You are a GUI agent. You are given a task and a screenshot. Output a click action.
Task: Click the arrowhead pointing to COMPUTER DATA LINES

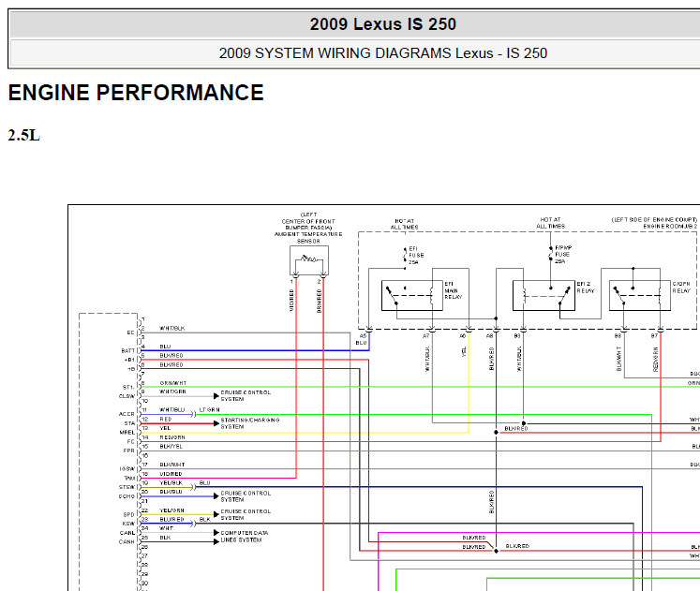tap(216, 533)
